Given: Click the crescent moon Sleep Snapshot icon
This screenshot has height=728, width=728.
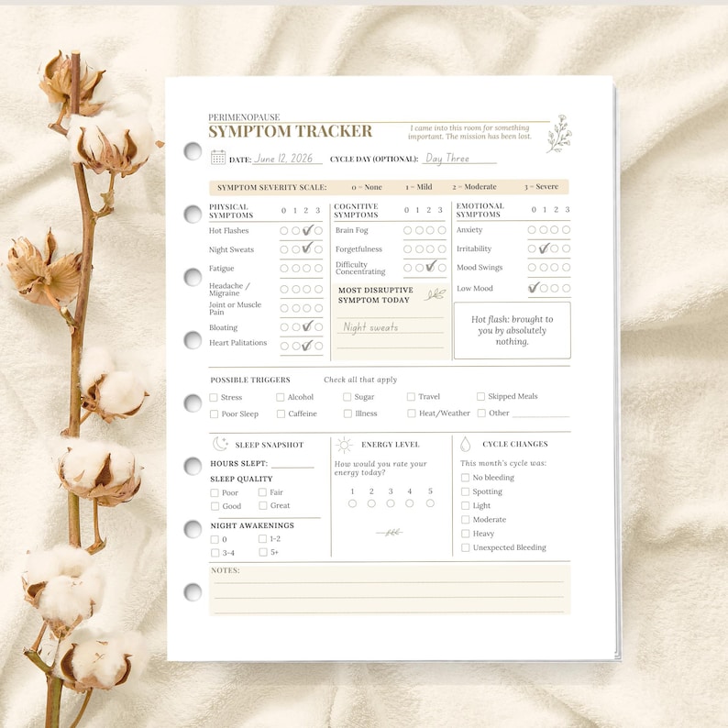Looking at the screenshot, I should (220, 444).
